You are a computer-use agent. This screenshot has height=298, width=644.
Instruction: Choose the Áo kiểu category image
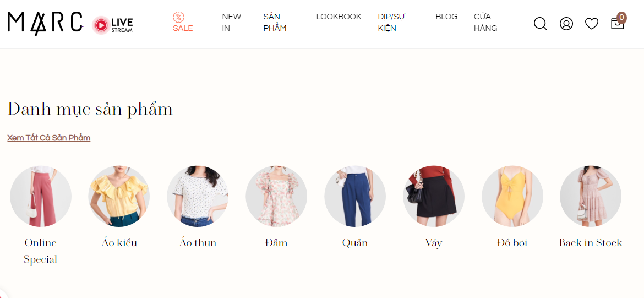tap(119, 197)
